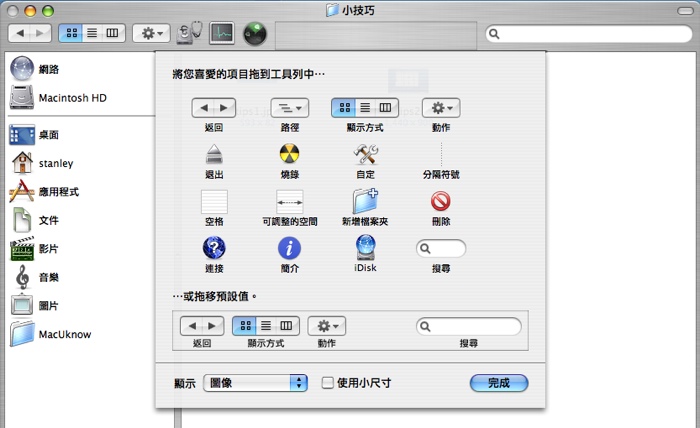Switch toolbar to list view
This screenshot has width=700, height=428.
[x=92, y=33]
